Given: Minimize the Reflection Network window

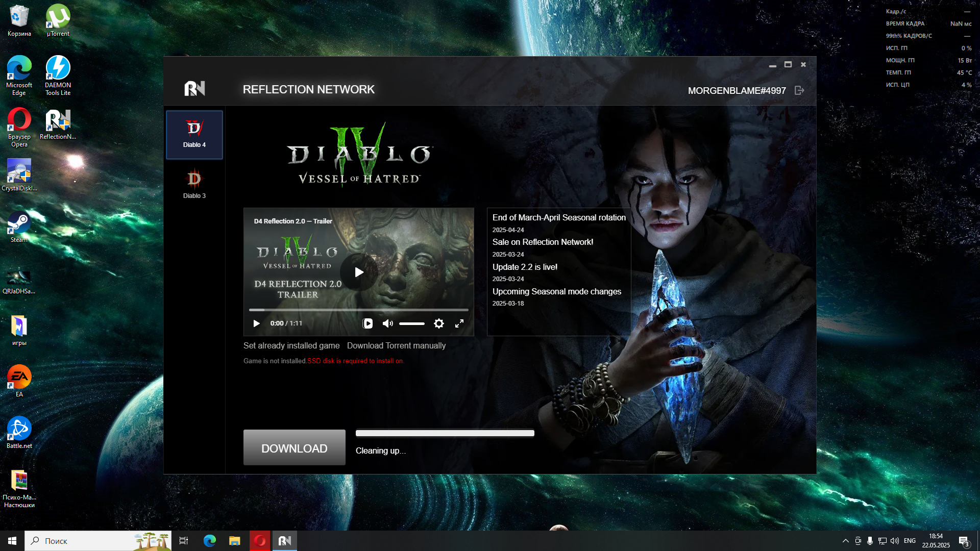Looking at the screenshot, I should [772, 65].
